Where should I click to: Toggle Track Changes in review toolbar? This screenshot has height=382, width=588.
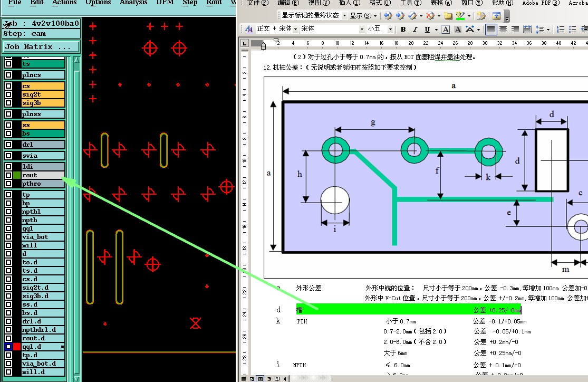pos(481,16)
